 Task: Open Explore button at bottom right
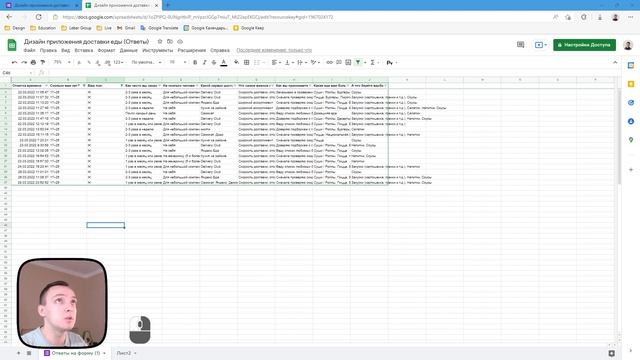tap(611, 353)
